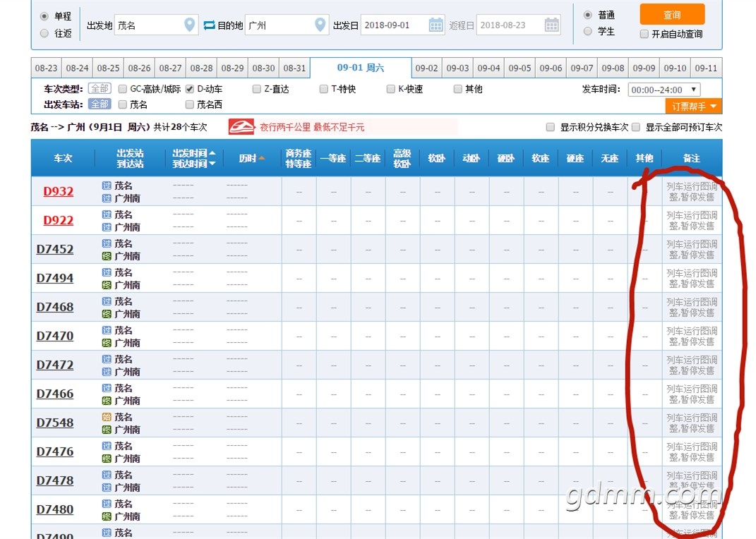Uncheck the D-动车 train type box
This screenshot has width=756, height=539.
pos(190,89)
